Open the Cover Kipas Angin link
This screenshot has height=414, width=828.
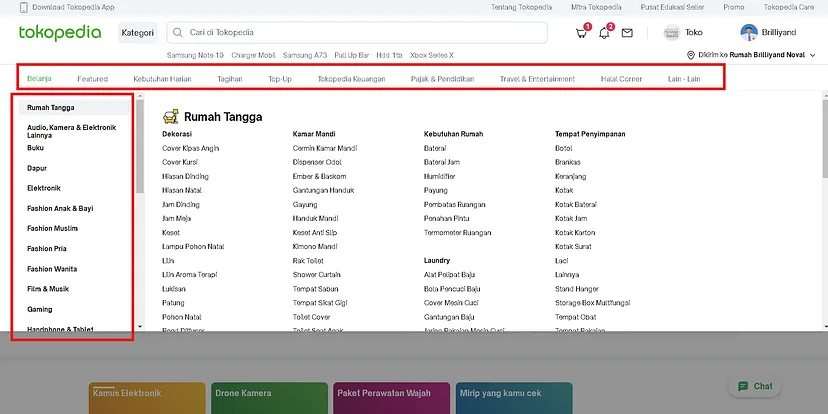click(x=191, y=148)
